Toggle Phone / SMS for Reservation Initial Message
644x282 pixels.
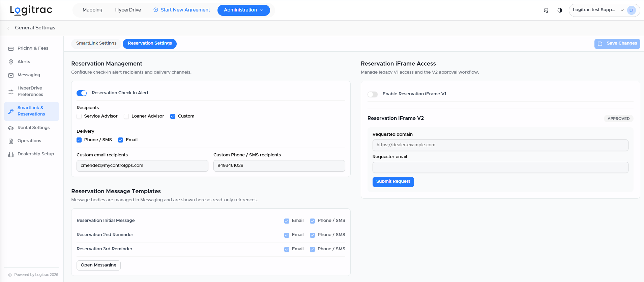[313, 221]
